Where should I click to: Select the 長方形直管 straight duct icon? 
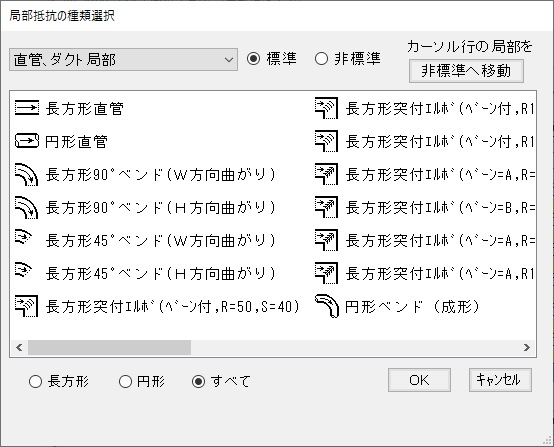tap(27, 108)
